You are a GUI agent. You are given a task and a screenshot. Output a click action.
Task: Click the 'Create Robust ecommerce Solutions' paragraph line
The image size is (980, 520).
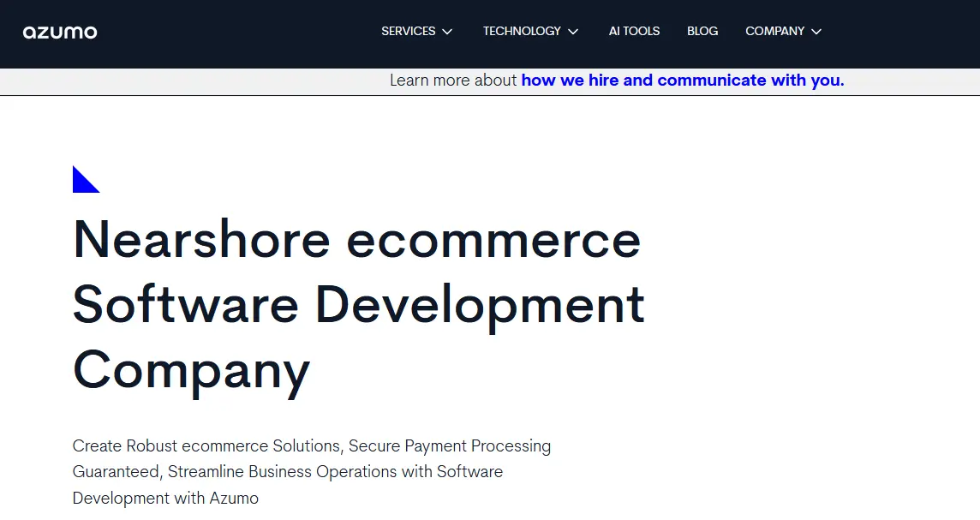pyautogui.click(x=312, y=445)
